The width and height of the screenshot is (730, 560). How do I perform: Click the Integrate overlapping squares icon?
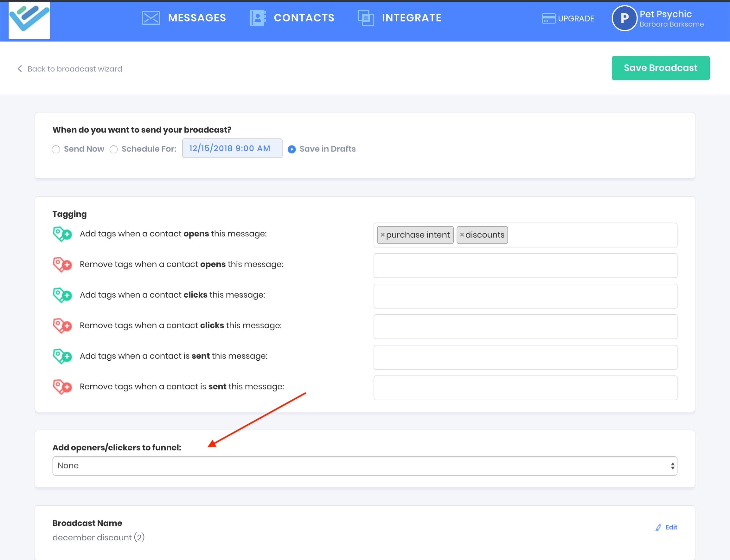click(366, 18)
